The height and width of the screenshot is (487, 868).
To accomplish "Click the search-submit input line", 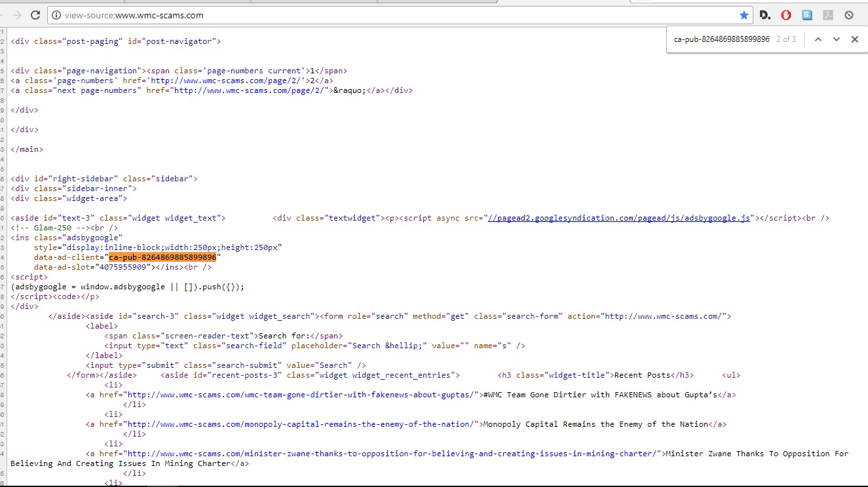I will click(226, 365).
